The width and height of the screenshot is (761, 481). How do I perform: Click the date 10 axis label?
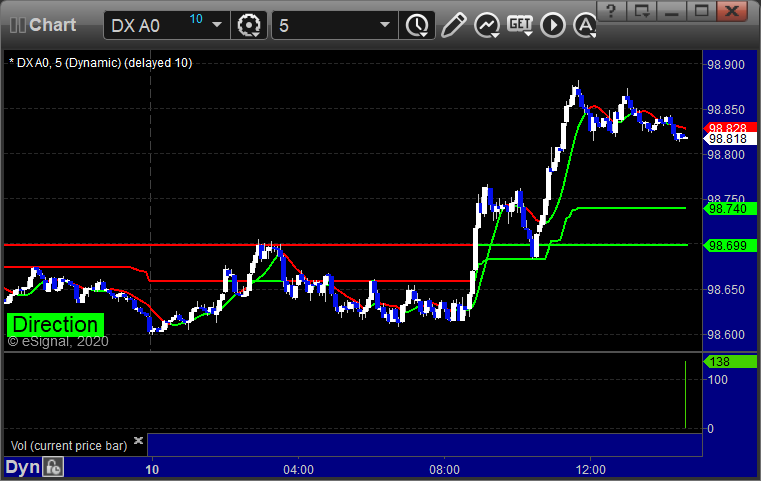coord(152,470)
